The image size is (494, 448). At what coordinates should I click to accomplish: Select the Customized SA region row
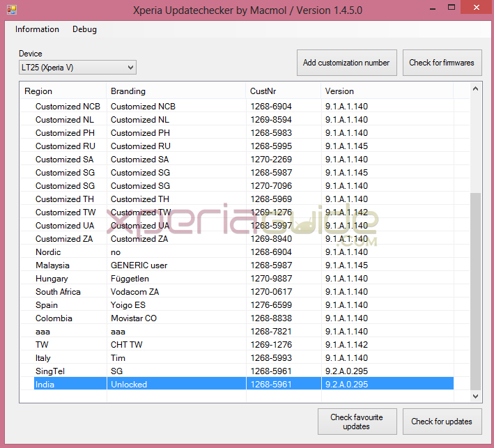pos(237,160)
